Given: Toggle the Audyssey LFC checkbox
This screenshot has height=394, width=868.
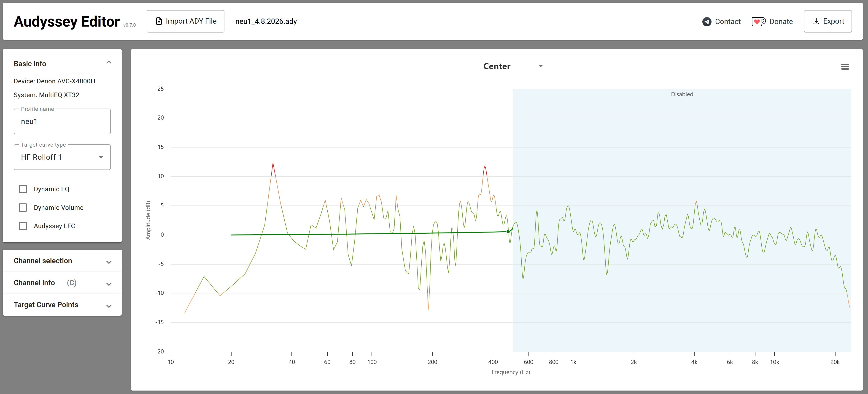Looking at the screenshot, I should point(23,226).
